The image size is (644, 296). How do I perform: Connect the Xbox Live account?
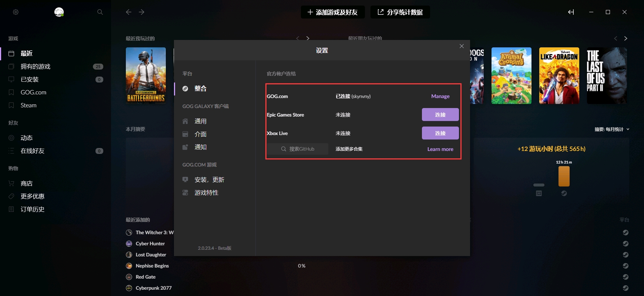[x=440, y=133]
